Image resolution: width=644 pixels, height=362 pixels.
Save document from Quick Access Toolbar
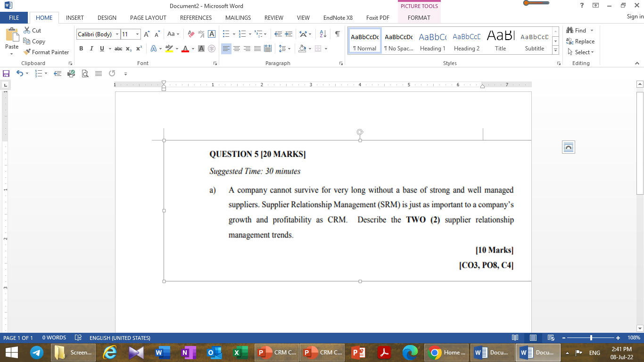6,73
